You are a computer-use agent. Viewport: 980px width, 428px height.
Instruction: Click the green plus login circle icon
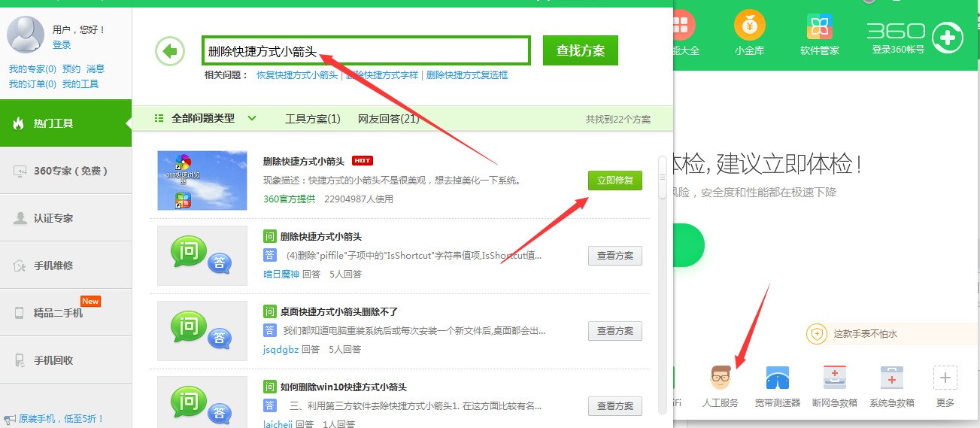(x=947, y=37)
